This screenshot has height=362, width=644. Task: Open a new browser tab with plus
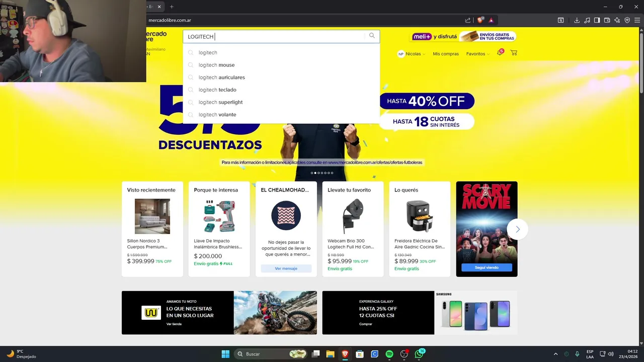pos(172,7)
